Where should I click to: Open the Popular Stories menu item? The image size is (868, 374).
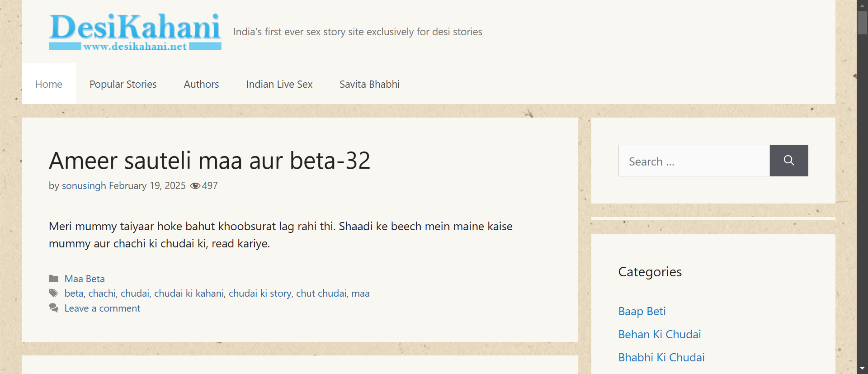pos(123,84)
